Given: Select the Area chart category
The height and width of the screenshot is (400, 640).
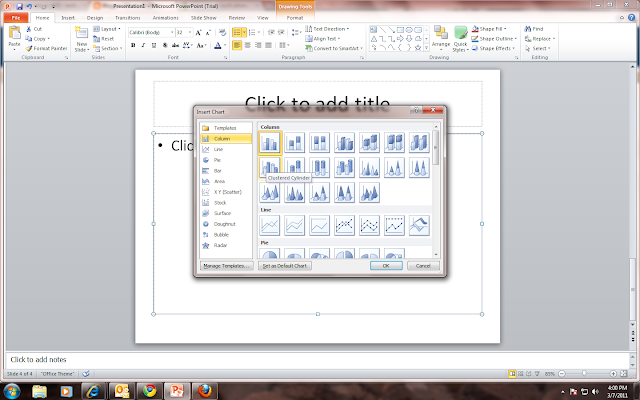Looking at the screenshot, I should 226,181.
